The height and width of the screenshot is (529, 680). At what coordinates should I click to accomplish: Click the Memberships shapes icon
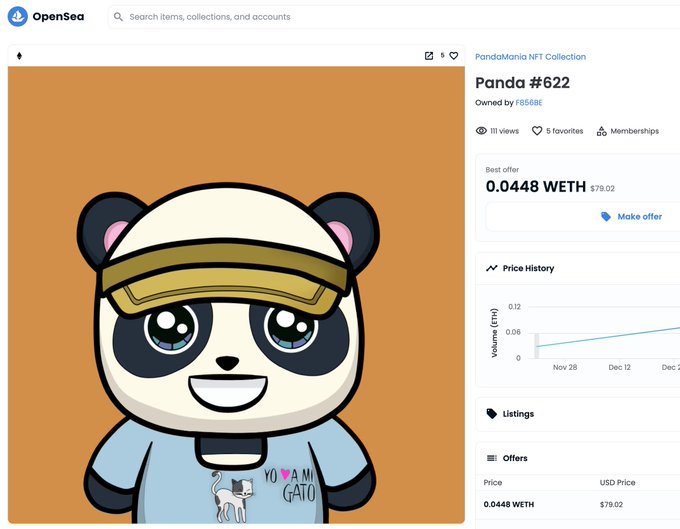pyautogui.click(x=602, y=131)
